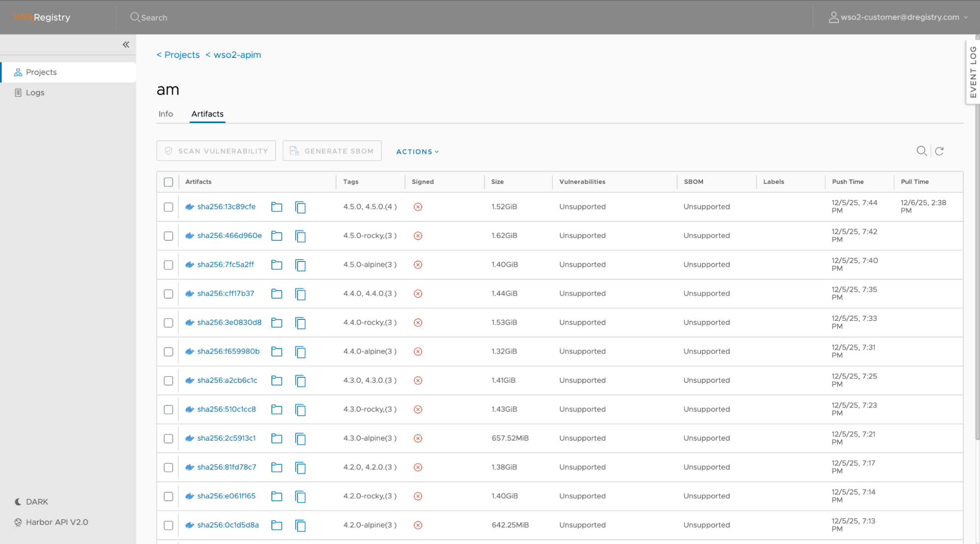Click the user avatar in the top bar
The height and width of the screenshot is (544, 980).
point(833,17)
